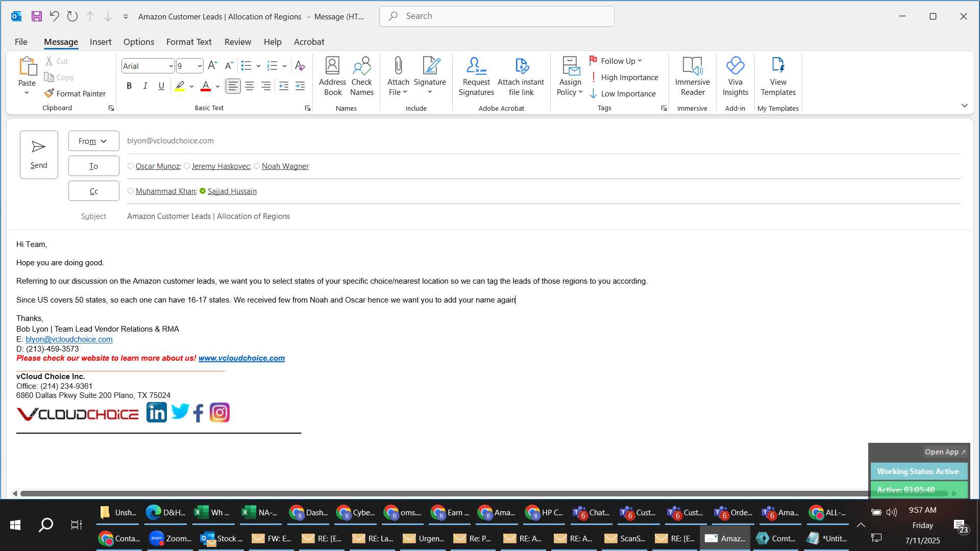Increase paragraph indent

(300, 86)
